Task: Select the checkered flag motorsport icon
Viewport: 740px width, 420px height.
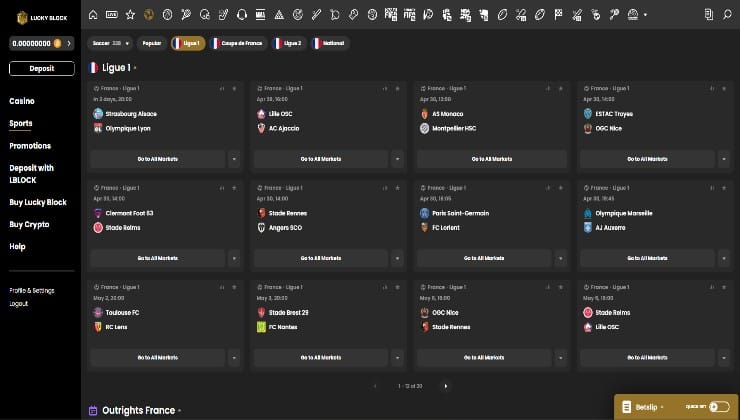Action: [558, 15]
